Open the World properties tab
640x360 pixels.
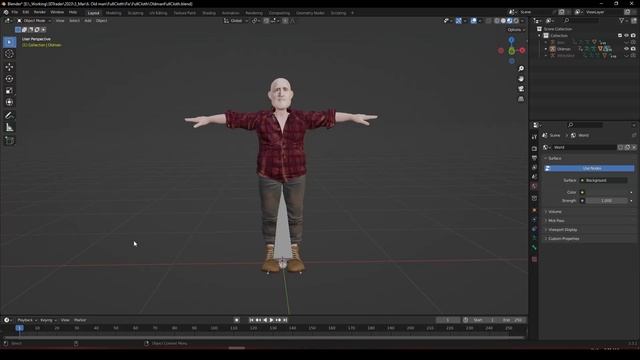[x=534, y=186]
